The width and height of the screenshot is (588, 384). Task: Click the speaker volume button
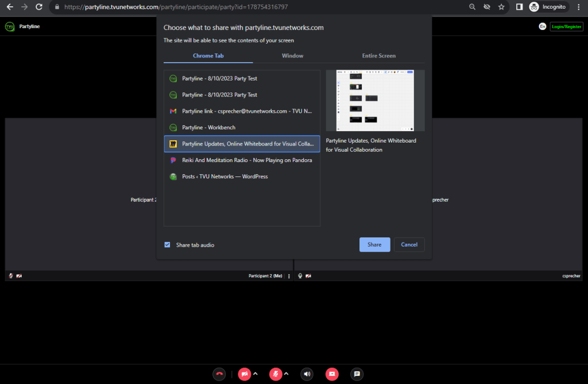click(307, 374)
